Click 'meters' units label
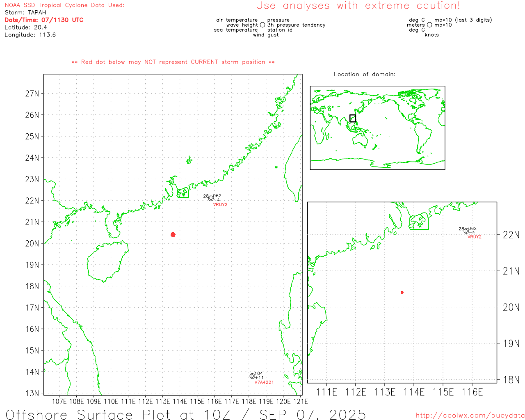The image size is (525, 420). click(416, 25)
